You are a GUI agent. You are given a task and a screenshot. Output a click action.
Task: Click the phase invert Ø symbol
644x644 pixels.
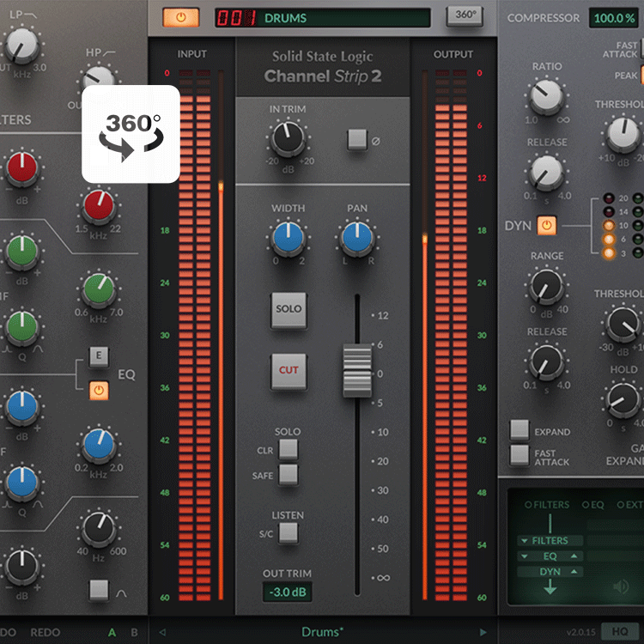point(375,141)
